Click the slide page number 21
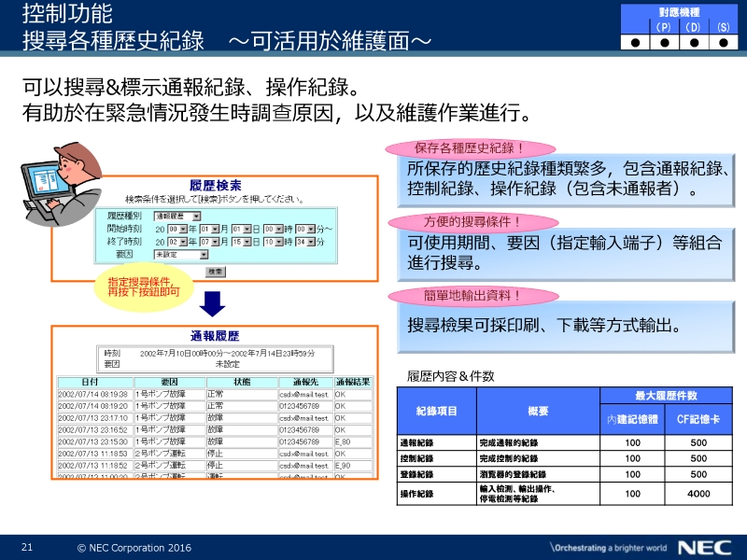The image size is (747, 560). pos(27,547)
